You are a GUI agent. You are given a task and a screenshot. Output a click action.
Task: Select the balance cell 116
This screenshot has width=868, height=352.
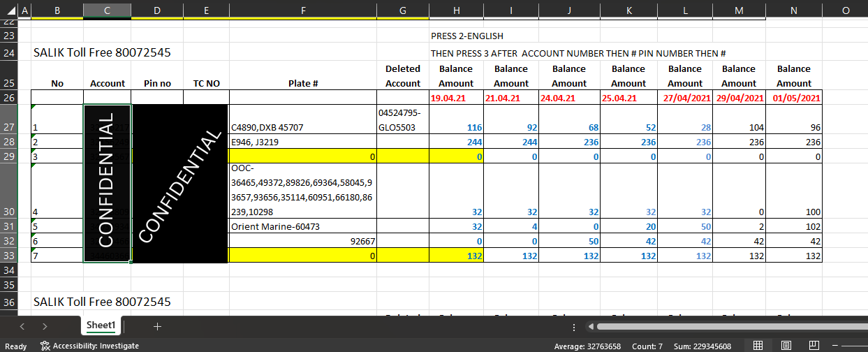(455, 120)
